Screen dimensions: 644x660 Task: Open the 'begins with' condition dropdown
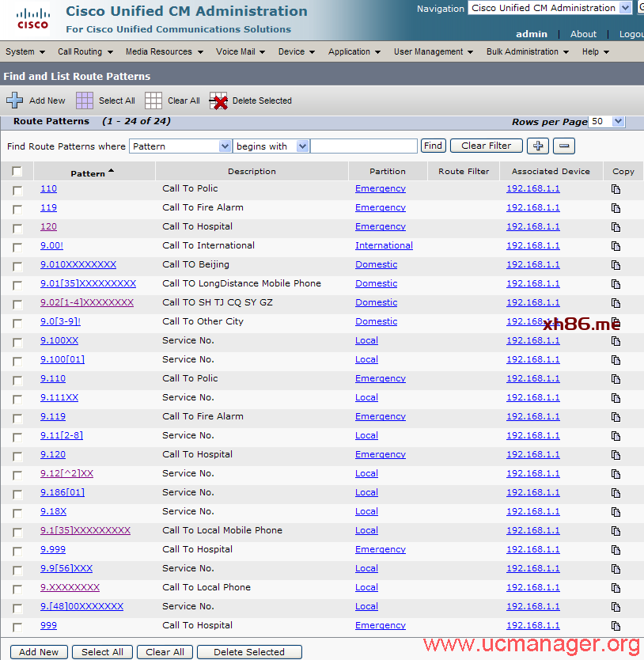302,146
